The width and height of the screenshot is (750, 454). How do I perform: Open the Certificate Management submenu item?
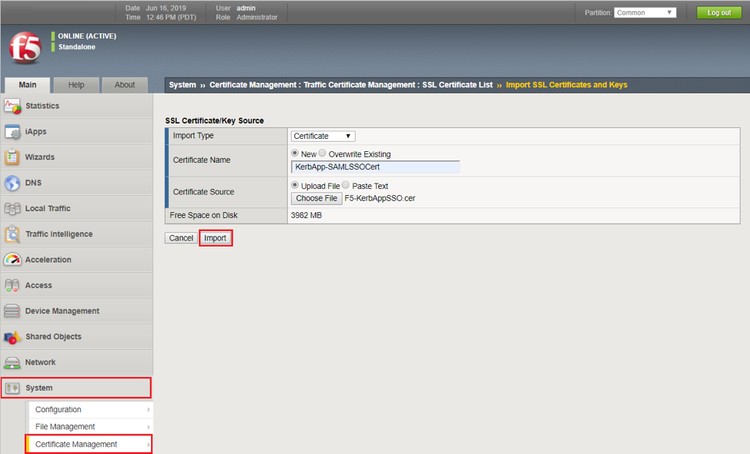(89, 444)
